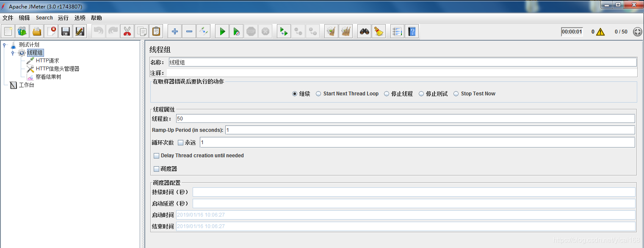The height and width of the screenshot is (248, 644).
Task: Open the 文件 menu
Action: click(x=8, y=18)
